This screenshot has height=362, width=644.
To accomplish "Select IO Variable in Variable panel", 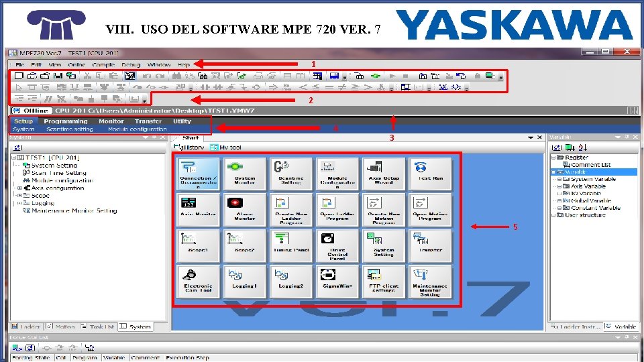I will click(586, 193).
